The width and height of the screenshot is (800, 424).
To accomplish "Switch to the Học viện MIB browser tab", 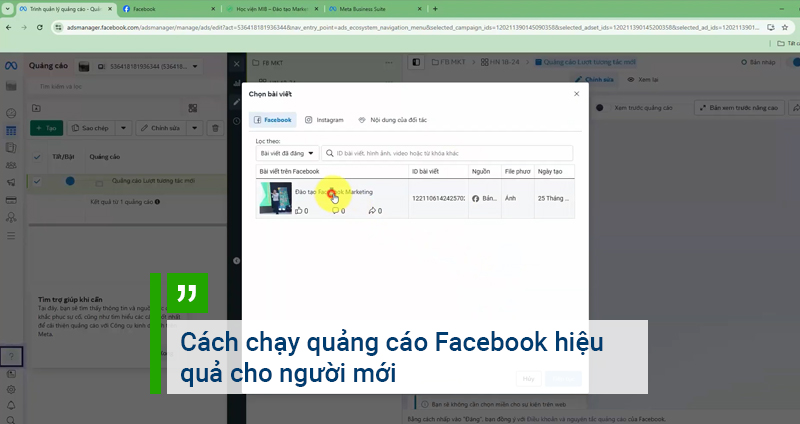I will tap(272, 9).
